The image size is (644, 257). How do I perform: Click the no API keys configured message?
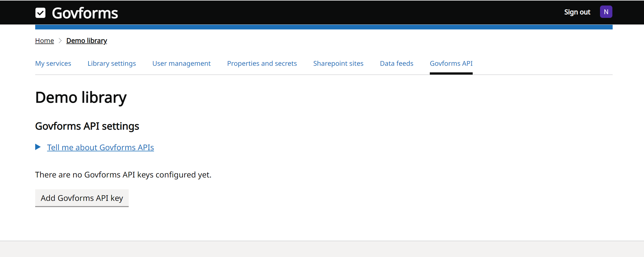(x=123, y=175)
